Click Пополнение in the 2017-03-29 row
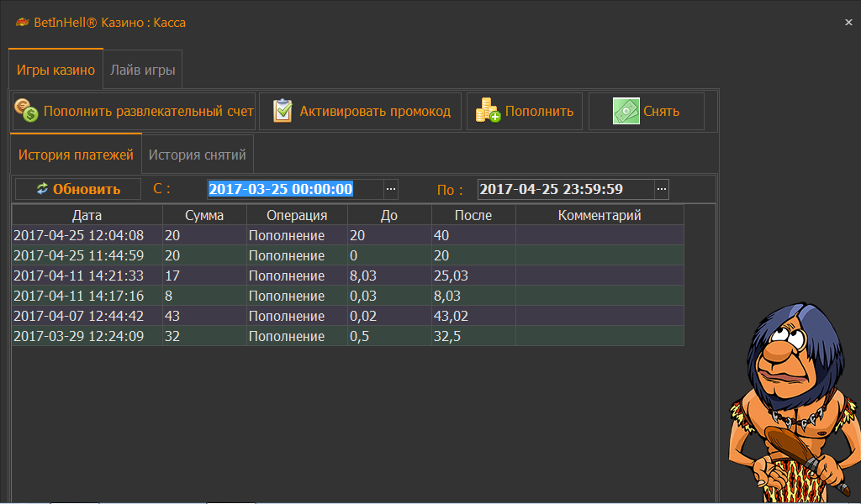861x504 pixels. [x=287, y=336]
